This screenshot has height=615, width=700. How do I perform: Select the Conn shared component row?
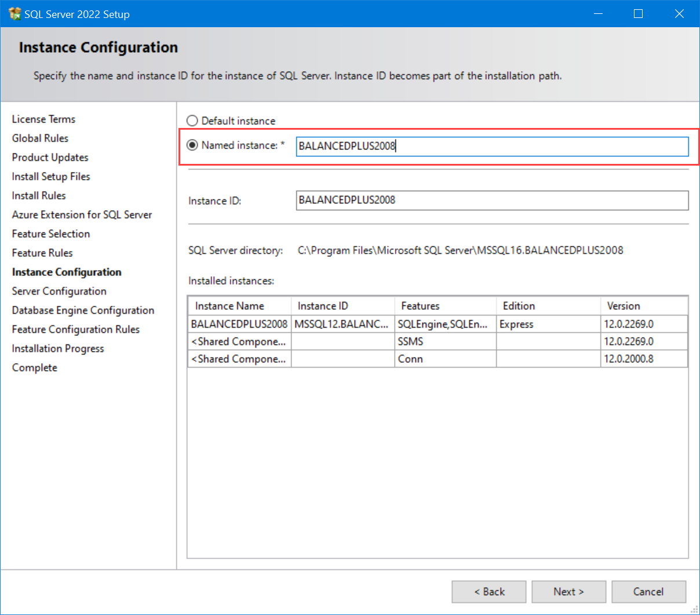point(239,358)
